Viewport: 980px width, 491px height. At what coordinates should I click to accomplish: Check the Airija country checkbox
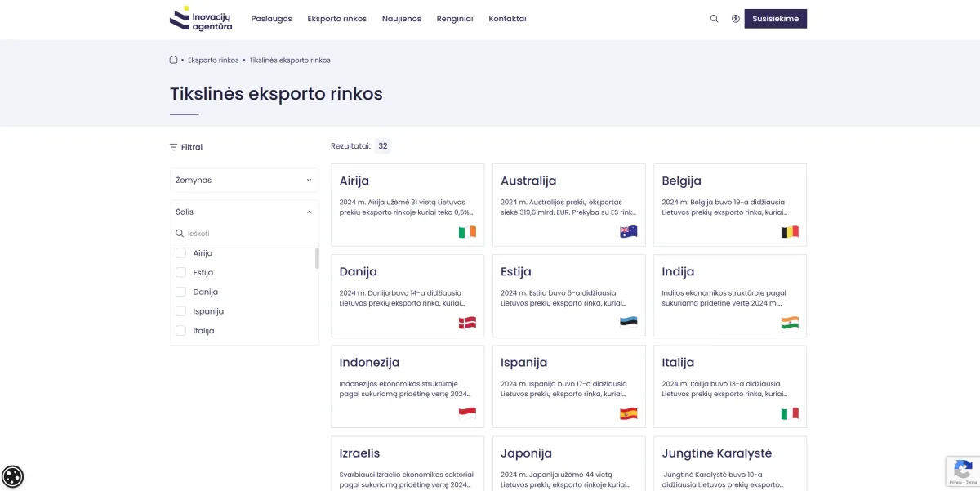pyautogui.click(x=181, y=253)
